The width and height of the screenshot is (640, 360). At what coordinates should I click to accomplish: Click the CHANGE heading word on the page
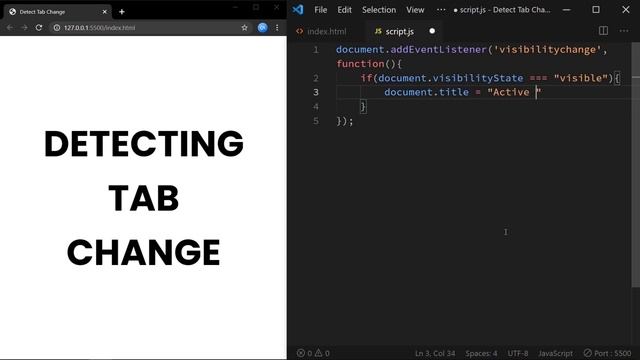pyautogui.click(x=144, y=252)
